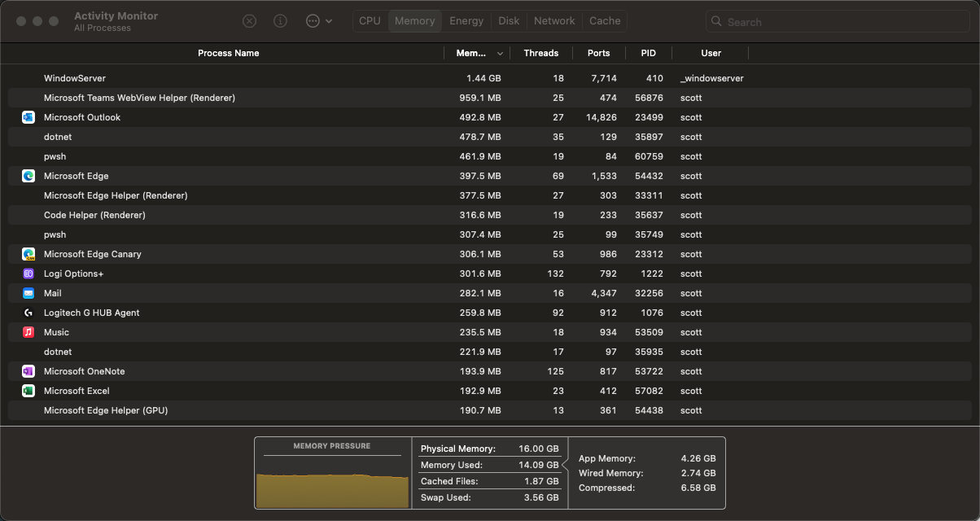Viewport: 980px width, 521px height.
Task: Click the inspect process info icon
Action: tap(281, 21)
